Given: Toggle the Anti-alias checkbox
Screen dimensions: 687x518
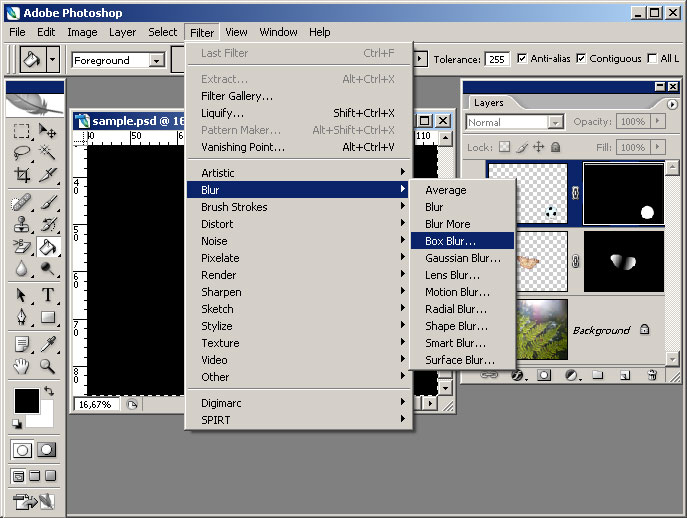Looking at the screenshot, I should [522, 58].
